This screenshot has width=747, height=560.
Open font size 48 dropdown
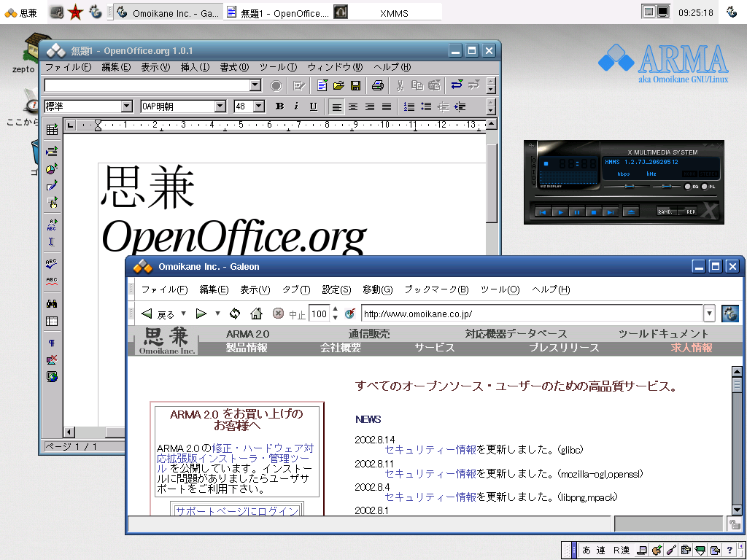(259, 106)
